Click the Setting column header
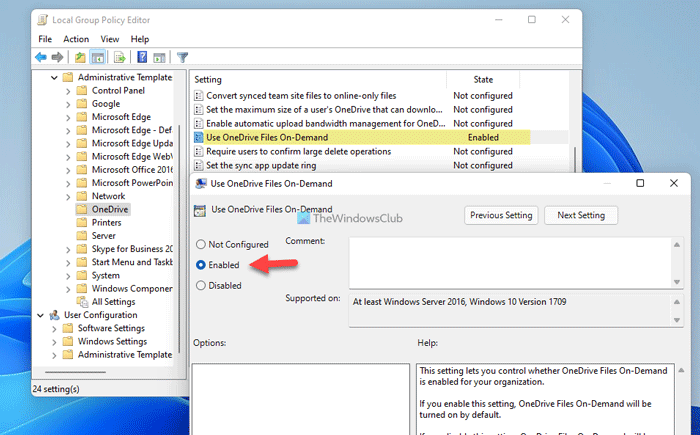The height and width of the screenshot is (435, 700). pyautogui.click(x=319, y=79)
